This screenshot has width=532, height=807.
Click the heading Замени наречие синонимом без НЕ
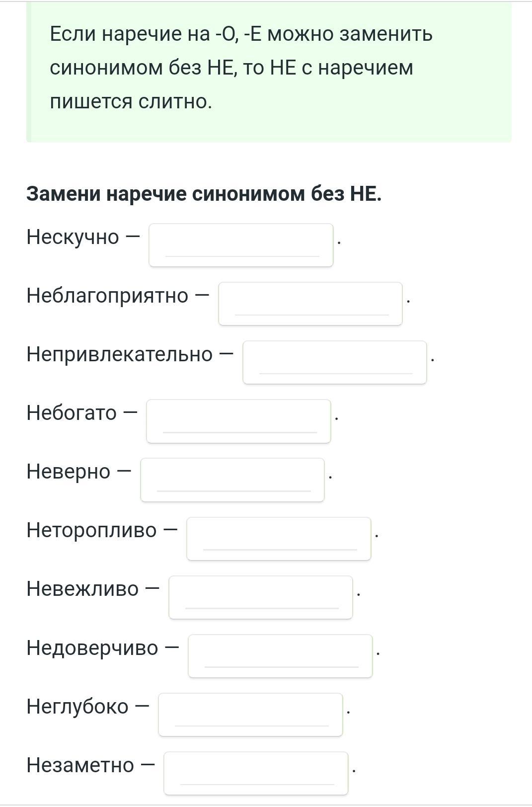point(204,194)
